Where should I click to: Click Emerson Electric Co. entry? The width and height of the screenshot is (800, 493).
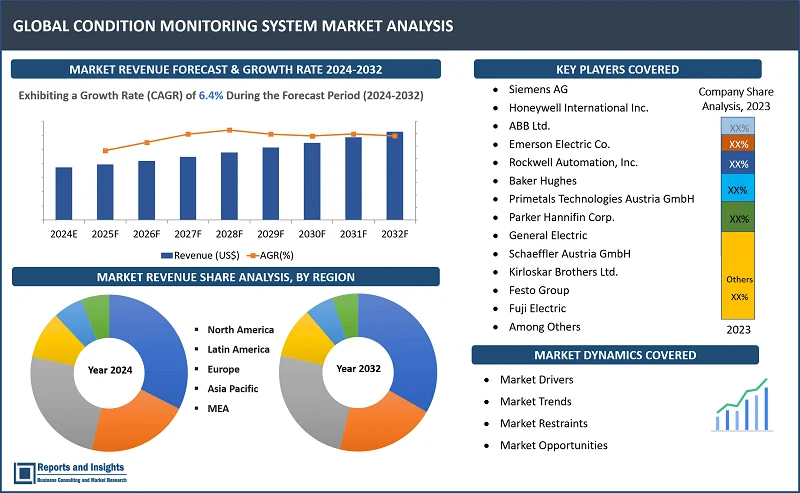click(559, 144)
